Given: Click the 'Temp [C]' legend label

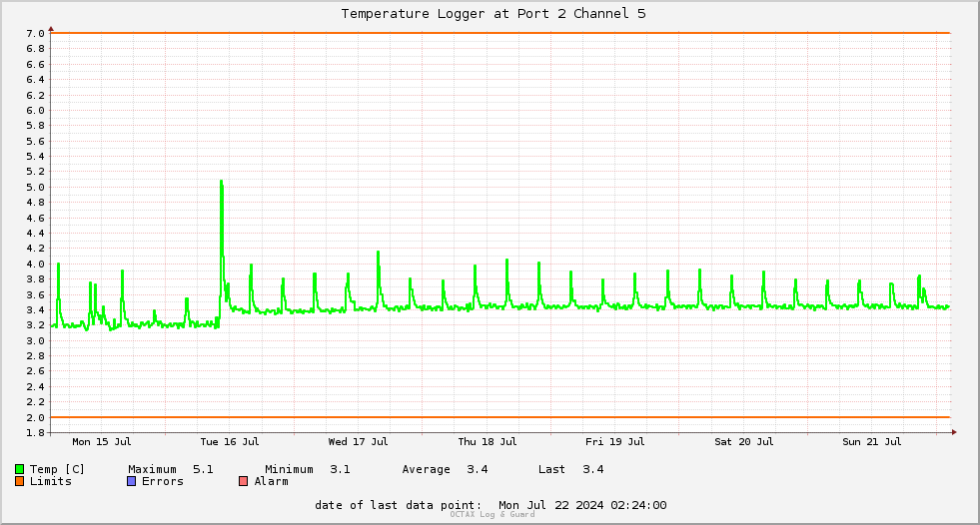Looking at the screenshot, I should tap(57, 469).
